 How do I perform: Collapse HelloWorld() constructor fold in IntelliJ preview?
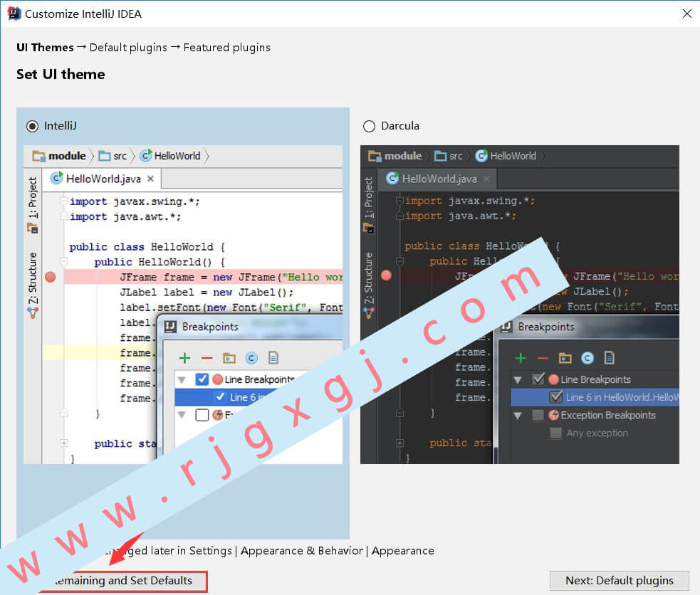[64, 261]
